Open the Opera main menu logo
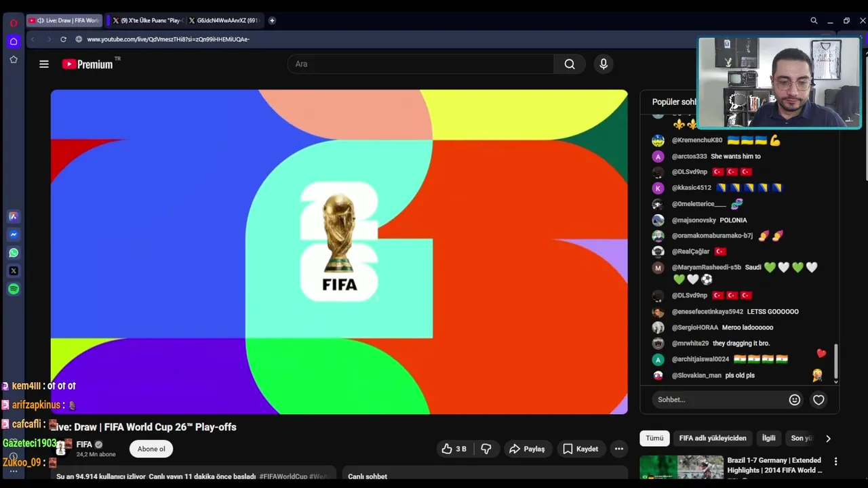 click(13, 22)
